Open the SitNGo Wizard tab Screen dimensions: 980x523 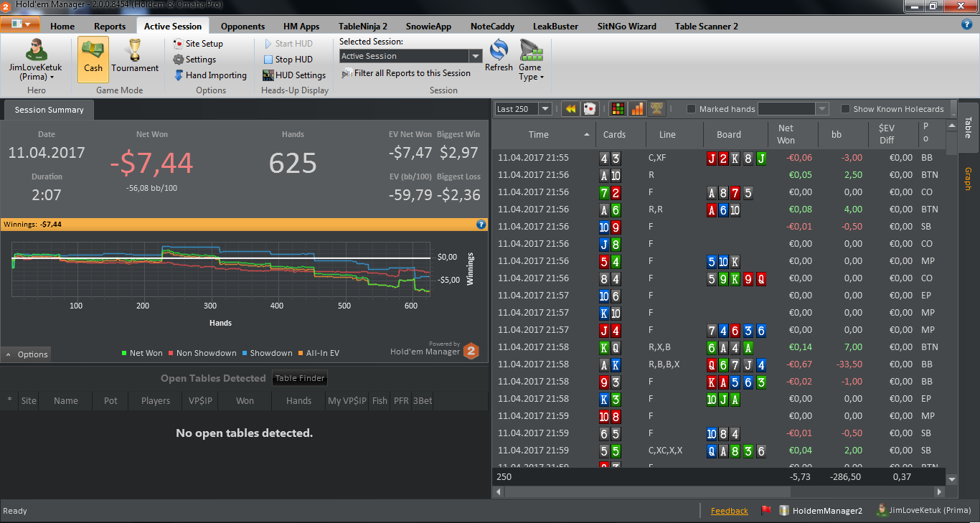pos(626,27)
